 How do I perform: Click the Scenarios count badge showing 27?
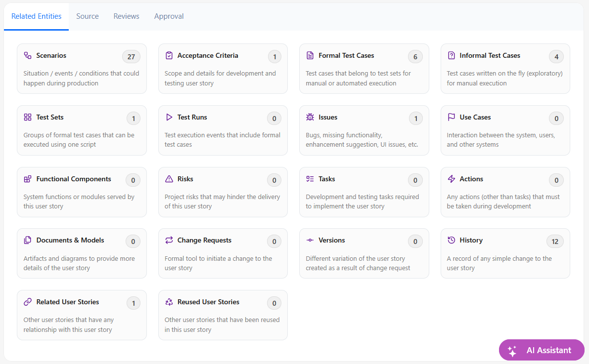click(131, 57)
